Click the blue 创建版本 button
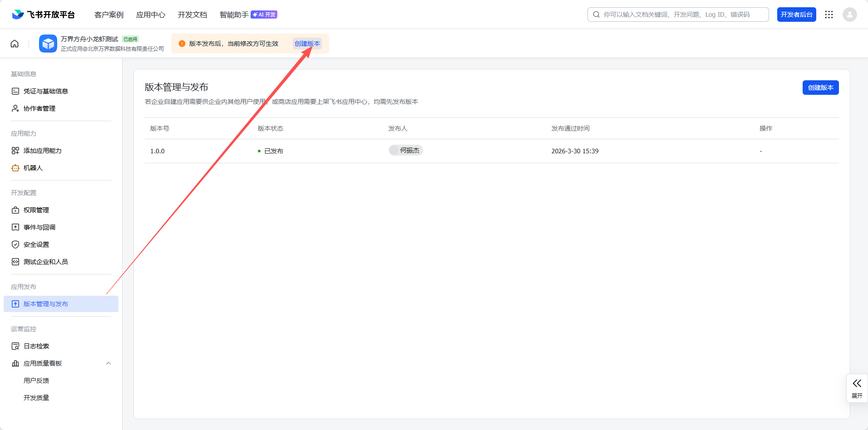Viewport: 868px width, 430px height. pos(820,88)
